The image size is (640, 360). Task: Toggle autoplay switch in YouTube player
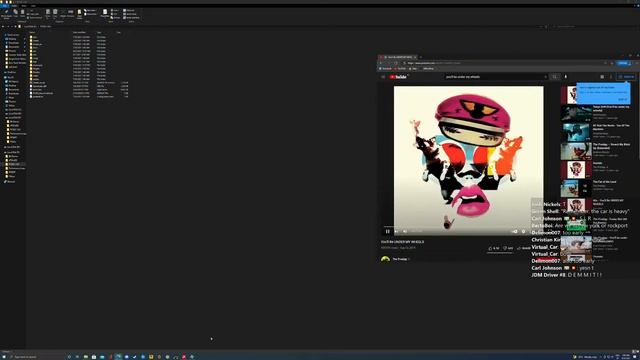click(x=514, y=231)
